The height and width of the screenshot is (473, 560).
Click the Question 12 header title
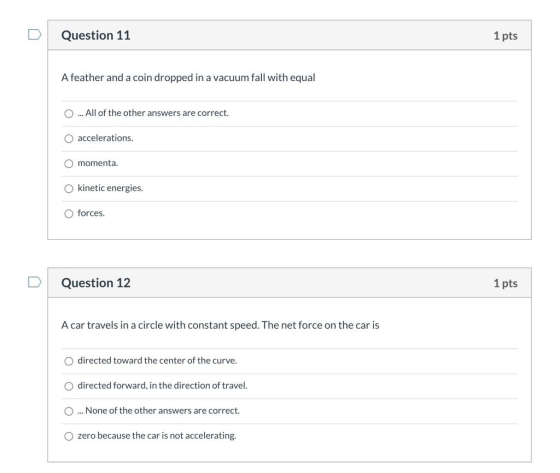96,283
